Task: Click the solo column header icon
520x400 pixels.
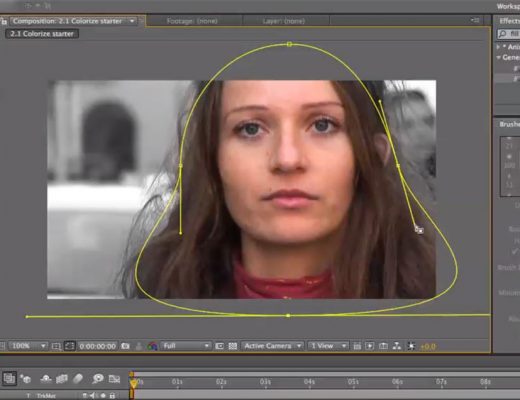Action: tap(103, 396)
